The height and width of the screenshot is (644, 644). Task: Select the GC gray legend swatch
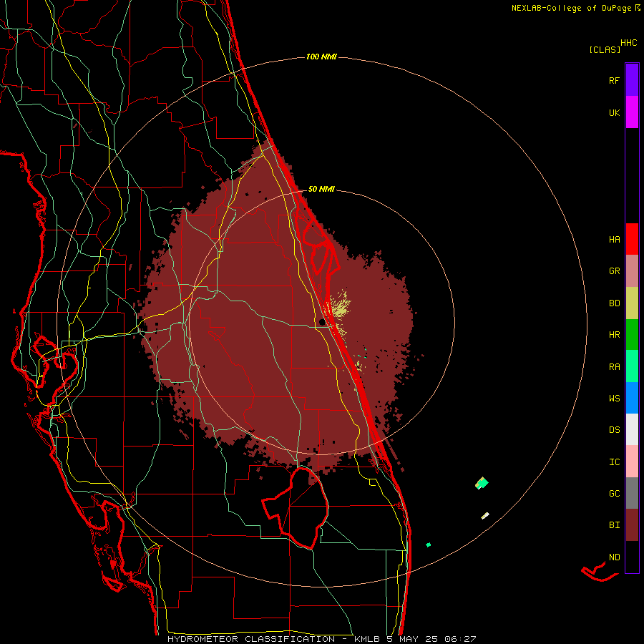(632, 493)
